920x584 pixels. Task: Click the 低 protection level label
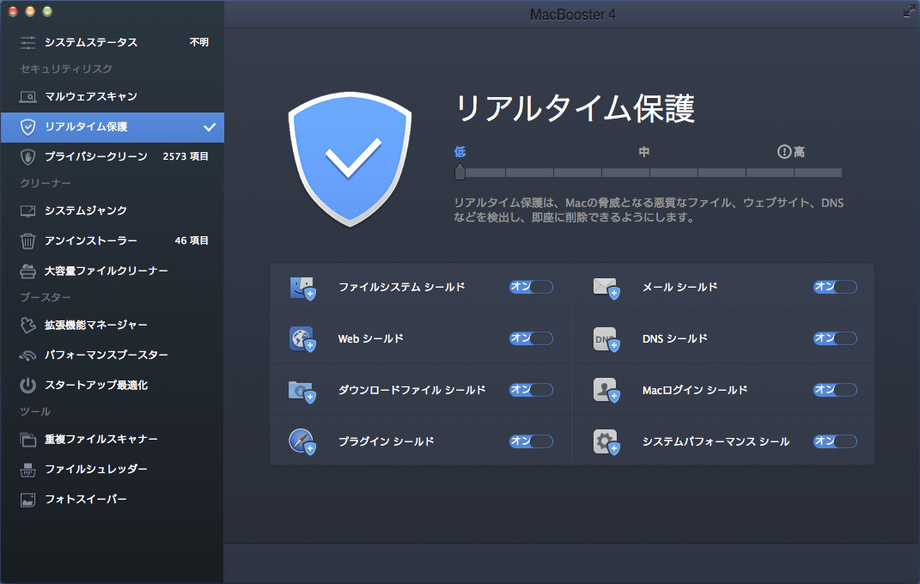coord(460,152)
